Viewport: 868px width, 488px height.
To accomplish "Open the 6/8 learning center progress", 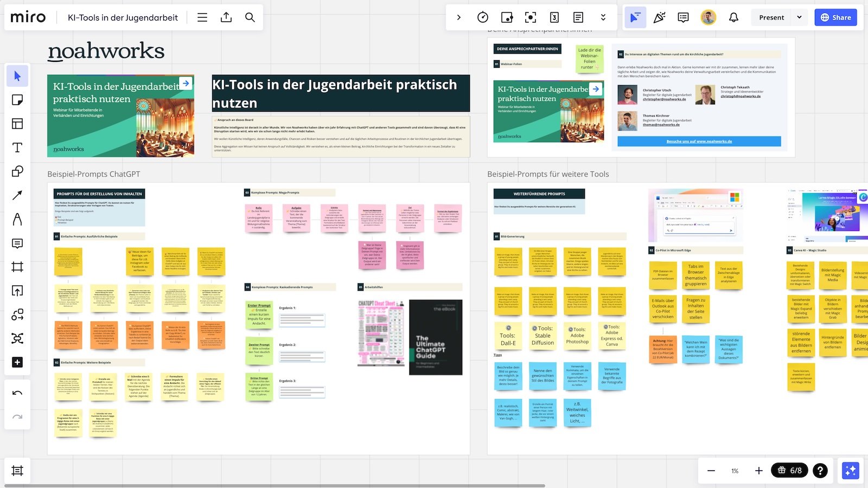I will click(790, 471).
